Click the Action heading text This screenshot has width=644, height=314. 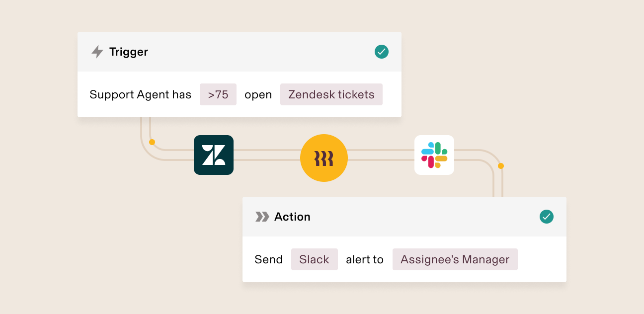[x=292, y=217]
